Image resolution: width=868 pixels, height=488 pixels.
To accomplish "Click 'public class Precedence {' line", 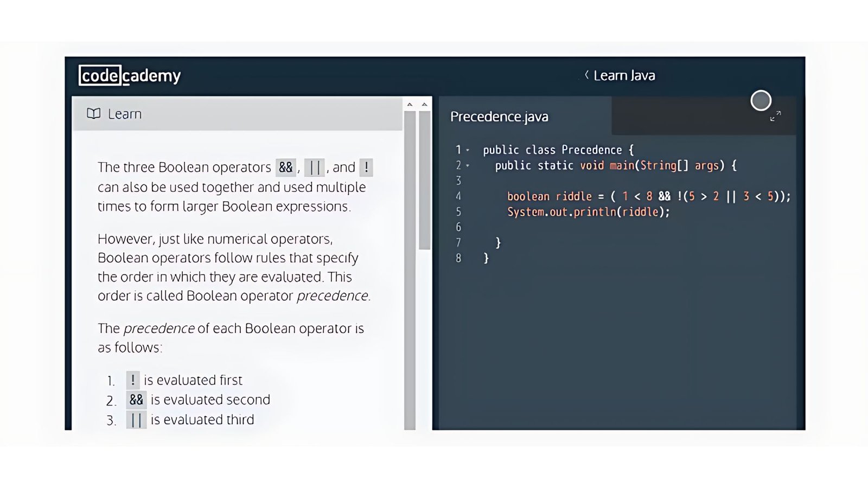I will tap(558, 150).
